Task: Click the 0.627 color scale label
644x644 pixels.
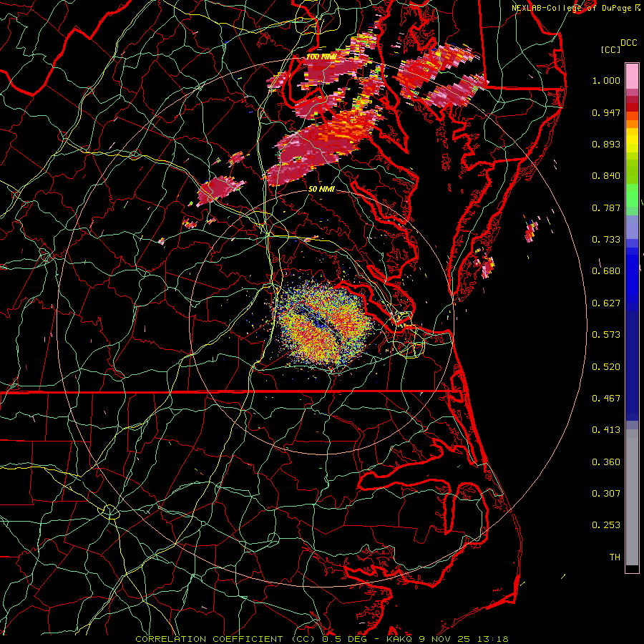Action: tap(606, 303)
